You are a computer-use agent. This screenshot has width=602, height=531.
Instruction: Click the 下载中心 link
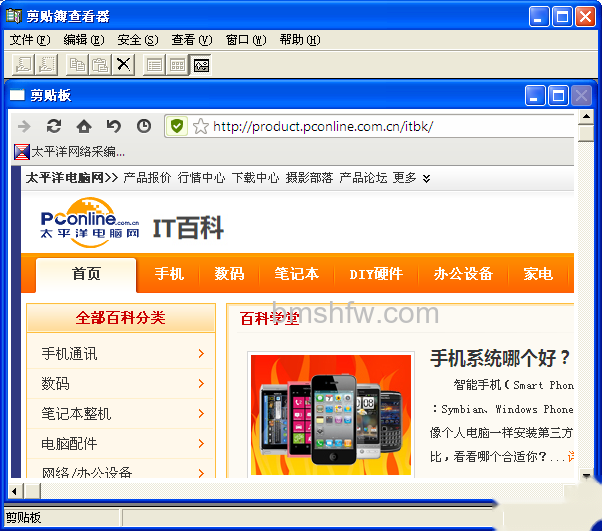255,178
